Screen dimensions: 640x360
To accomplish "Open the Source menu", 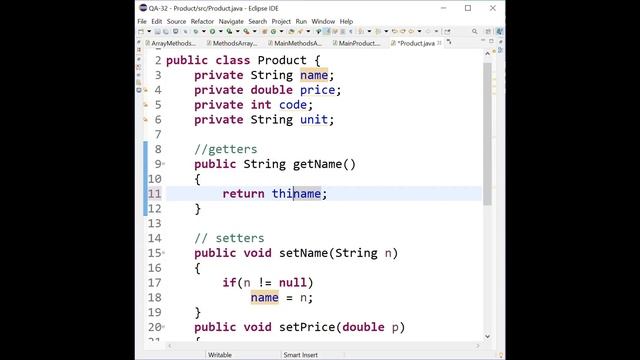I will pos(176,21).
